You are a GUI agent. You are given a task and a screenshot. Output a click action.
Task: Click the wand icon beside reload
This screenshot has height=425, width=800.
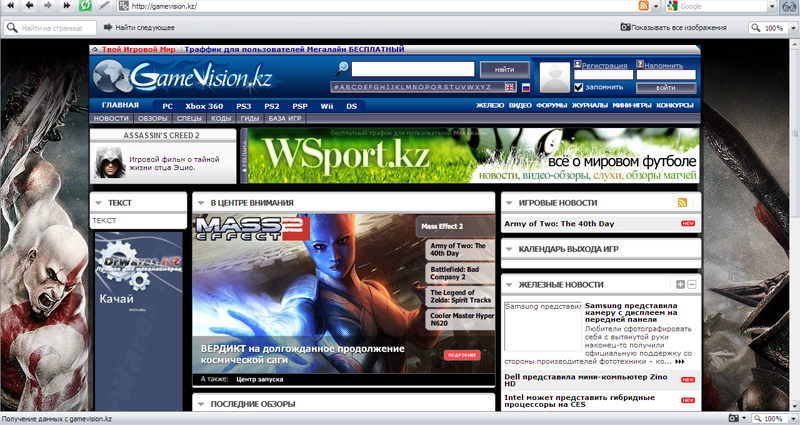(x=104, y=6)
